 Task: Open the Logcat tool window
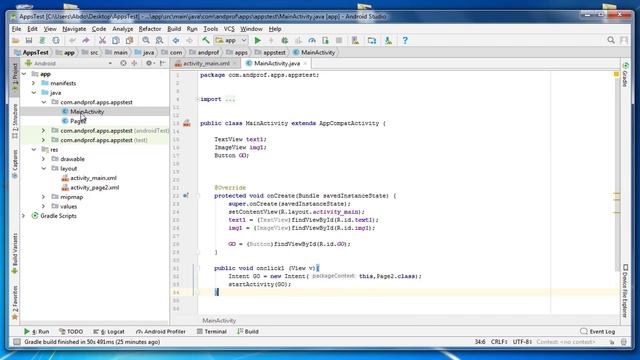(x=109, y=331)
